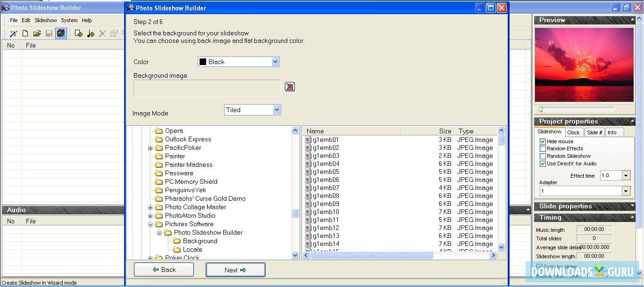Click the open folder toolbar icon
The width and height of the screenshot is (644, 287).
37,33
